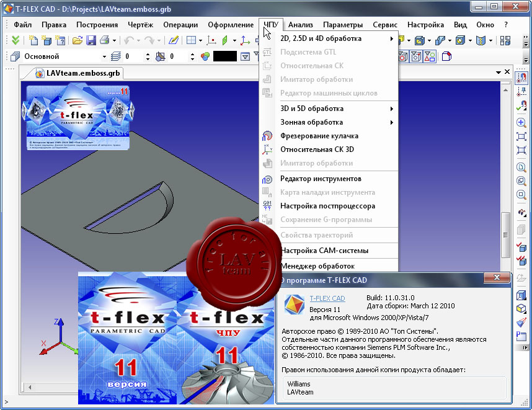Print the document with the printer icon

(105, 40)
